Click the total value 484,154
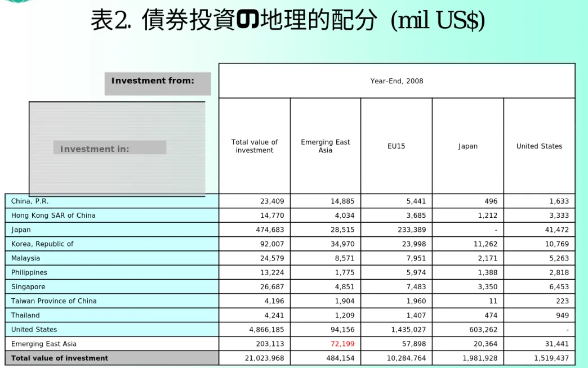This screenshot has height=368, width=588. coord(340,358)
